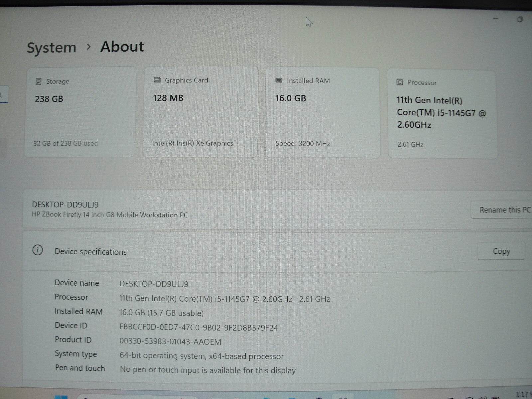
Task: Click the Graphics Card panel icon
Action: pyautogui.click(x=157, y=79)
